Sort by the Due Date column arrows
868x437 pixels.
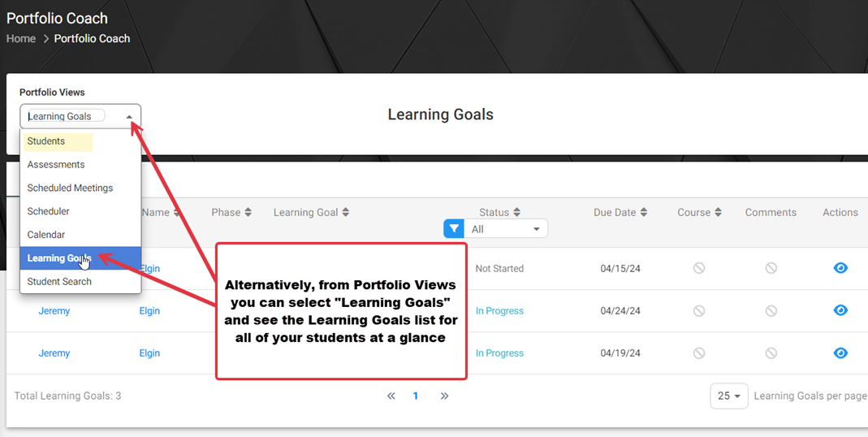pyautogui.click(x=643, y=212)
